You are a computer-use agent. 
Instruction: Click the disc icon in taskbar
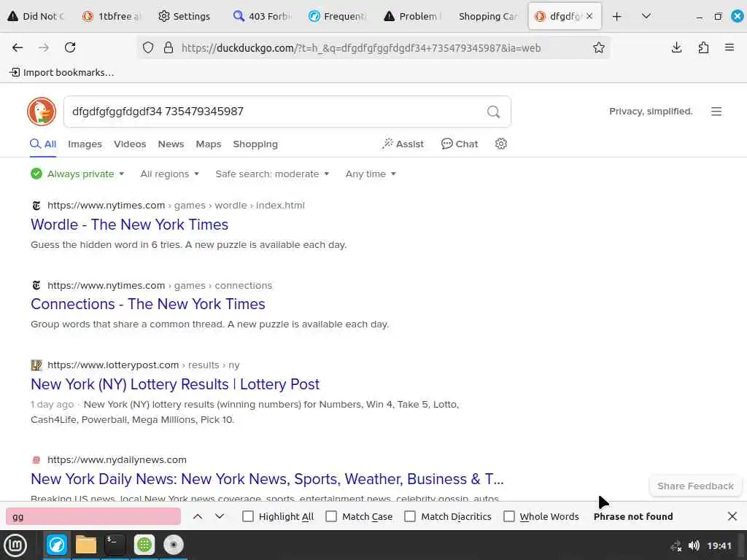click(174, 545)
